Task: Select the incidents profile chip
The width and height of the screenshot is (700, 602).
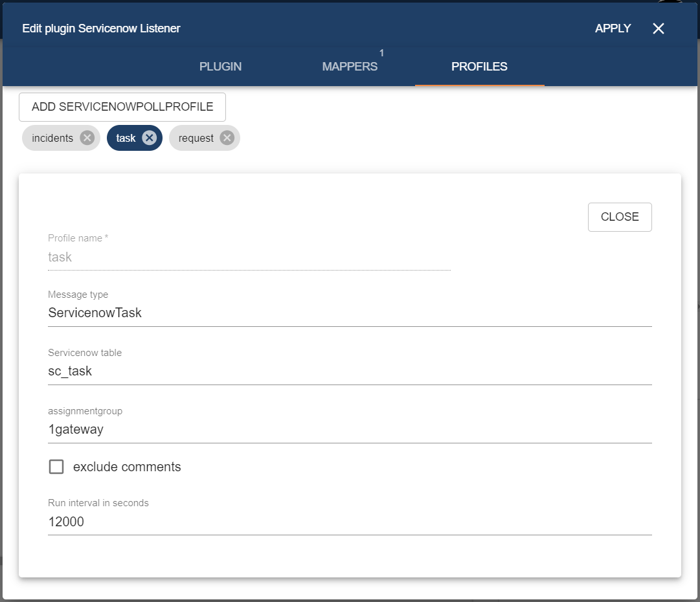Action: (x=52, y=138)
